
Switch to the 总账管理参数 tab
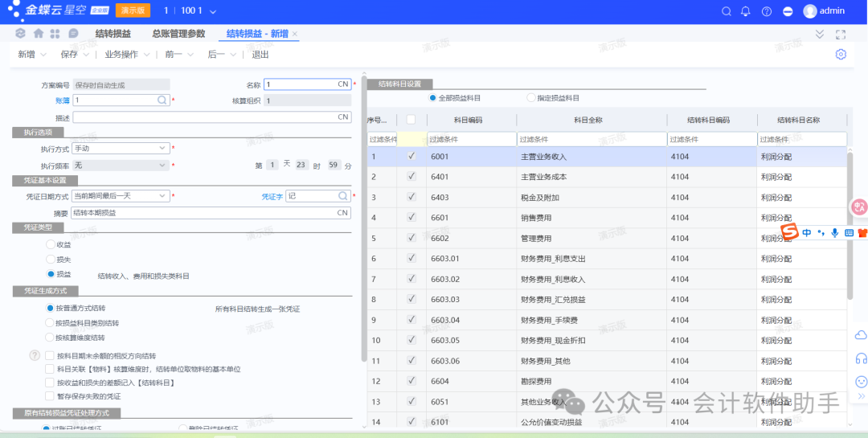click(x=178, y=34)
